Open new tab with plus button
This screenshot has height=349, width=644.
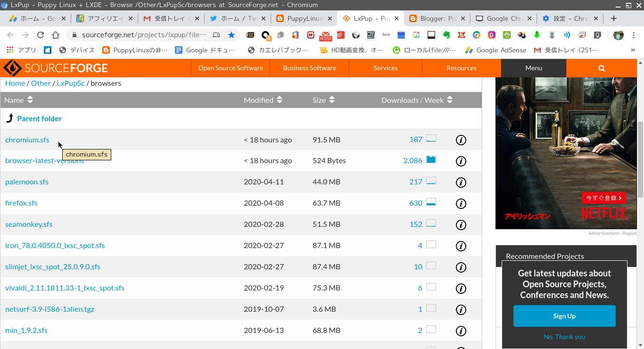click(613, 18)
